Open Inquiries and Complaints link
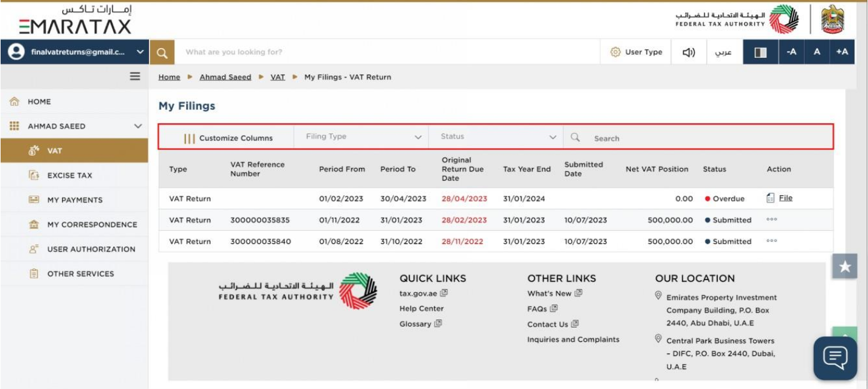868x389 pixels. (x=573, y=340)
